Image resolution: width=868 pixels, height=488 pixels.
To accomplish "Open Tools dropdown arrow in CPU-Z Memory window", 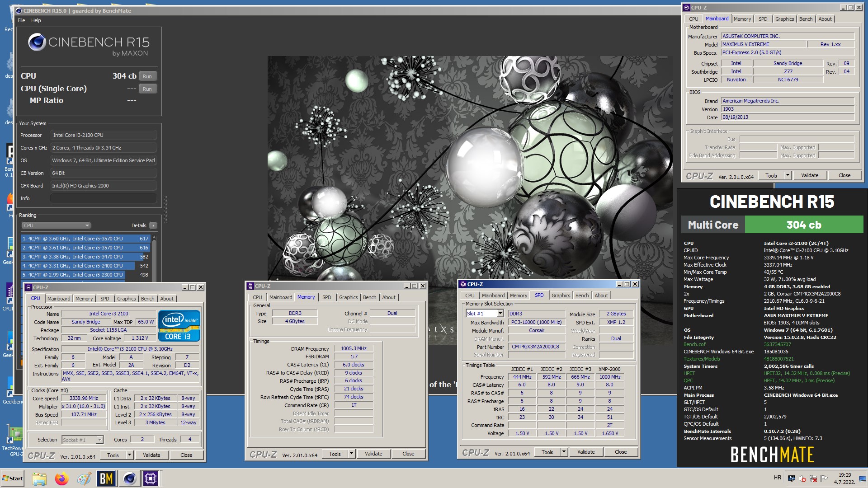I will coord(351,454).
